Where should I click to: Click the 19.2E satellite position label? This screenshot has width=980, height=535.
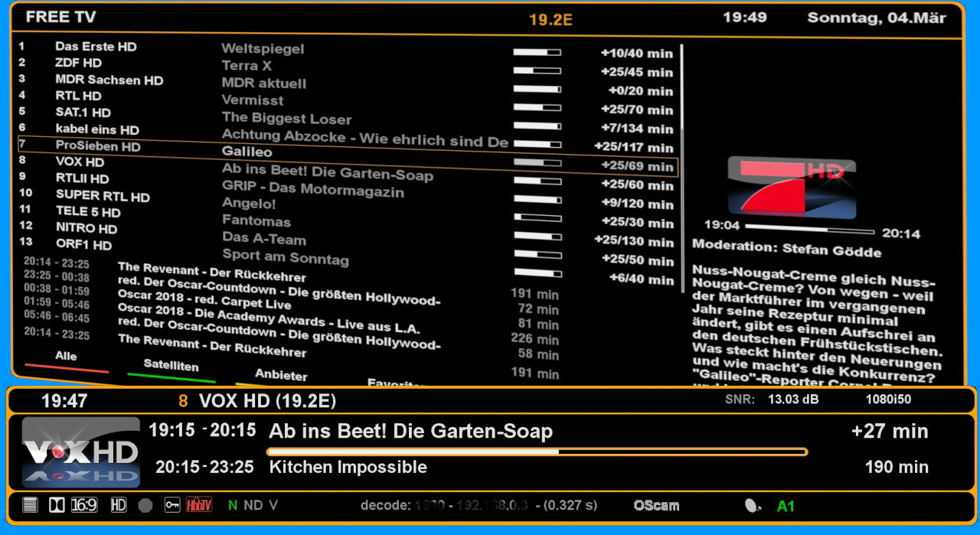pos(550,20)
